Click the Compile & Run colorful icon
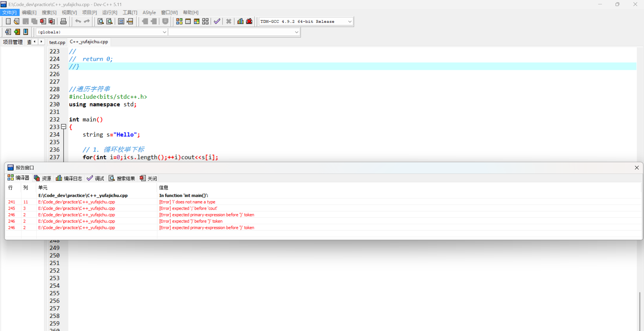This screenshot has width=644, height=331. tap(197, 21)
